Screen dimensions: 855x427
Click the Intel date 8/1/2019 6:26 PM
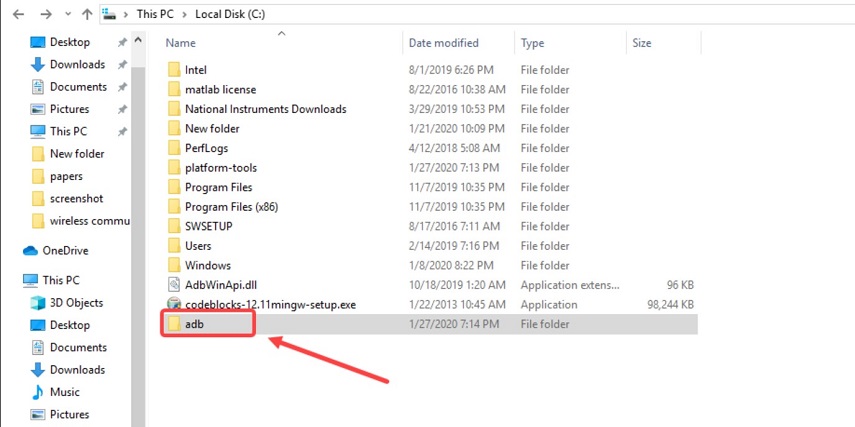pos(451,70)
